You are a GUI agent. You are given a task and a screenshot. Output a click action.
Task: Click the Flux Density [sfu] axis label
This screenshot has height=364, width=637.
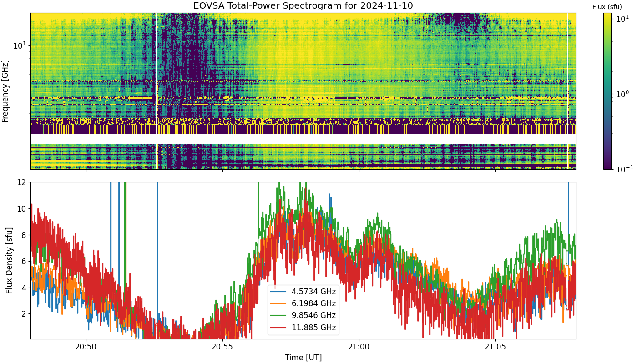(9, 260)
